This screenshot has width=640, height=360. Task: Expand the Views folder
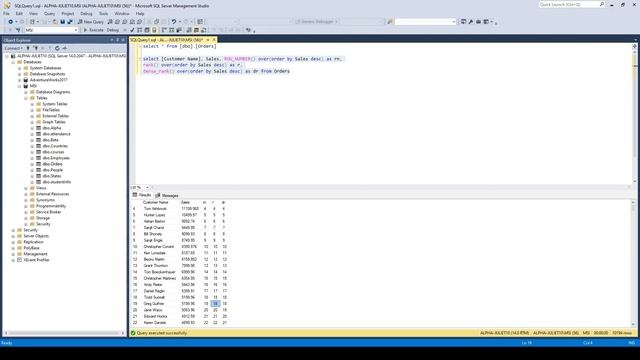point(26,188)
